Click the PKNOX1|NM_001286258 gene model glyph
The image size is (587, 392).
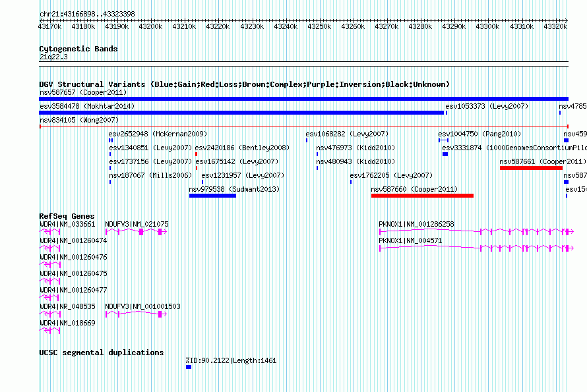point(476,232)
